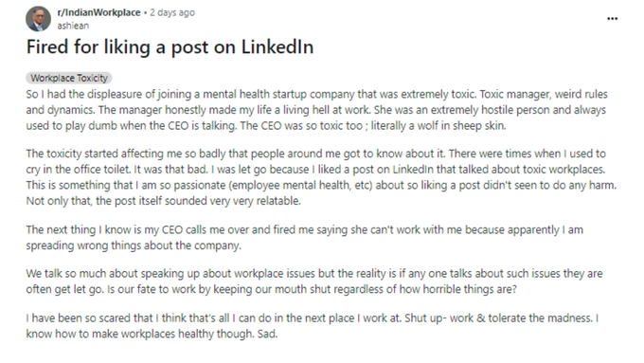Viewport: 644px width, 363px height.
Task: Click the word "LinkedIn" in the post title
Action: pos(277,46)
